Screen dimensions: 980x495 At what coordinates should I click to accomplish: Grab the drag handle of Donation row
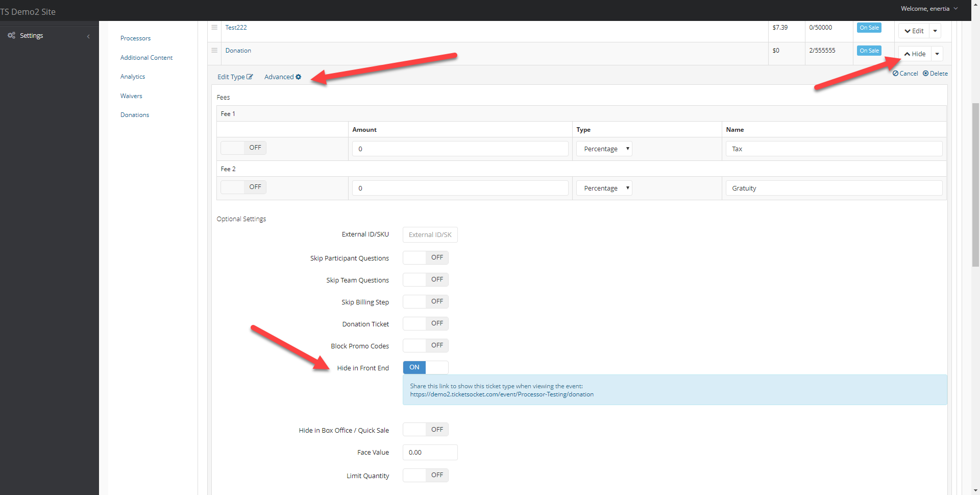[214, 51]
